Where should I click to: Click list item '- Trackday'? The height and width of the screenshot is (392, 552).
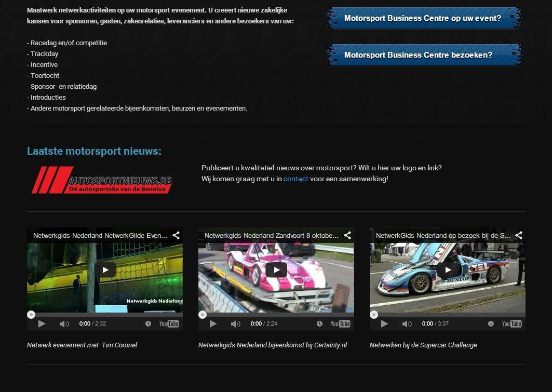[43, 54]
